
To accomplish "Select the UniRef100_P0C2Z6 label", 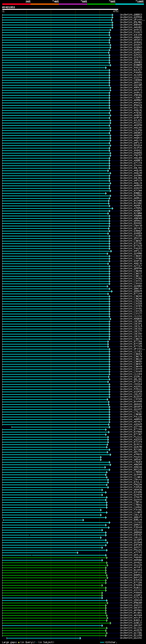I will click(x=131, y=417).
